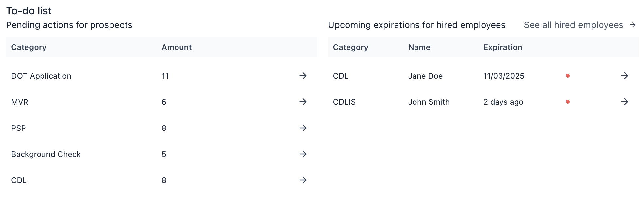Open PSP pending actions arrow
The height and width of the screenshot is (197, 644).
[303, 128]
